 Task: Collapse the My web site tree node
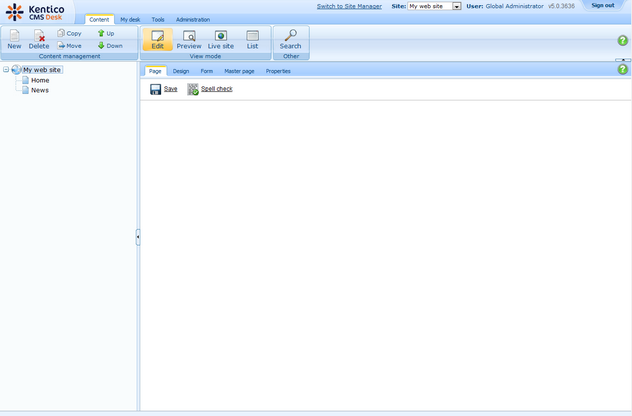6,70
